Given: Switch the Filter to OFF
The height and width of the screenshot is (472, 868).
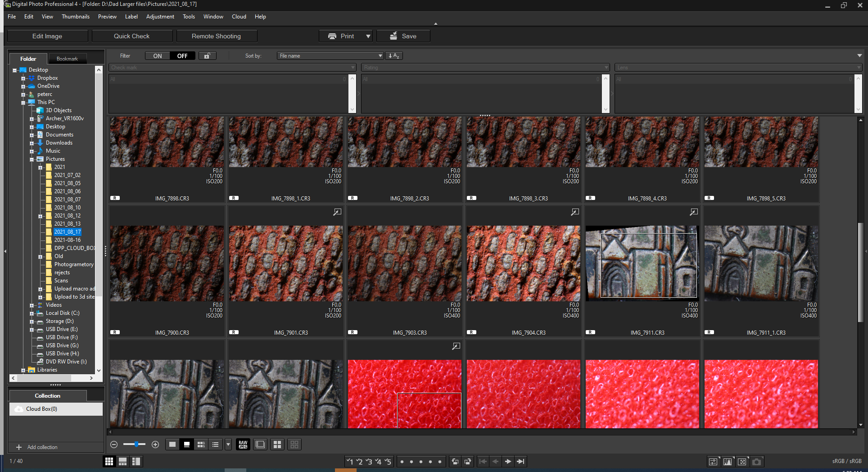Looking at the screenshot, I should click(x=182, y=56).
